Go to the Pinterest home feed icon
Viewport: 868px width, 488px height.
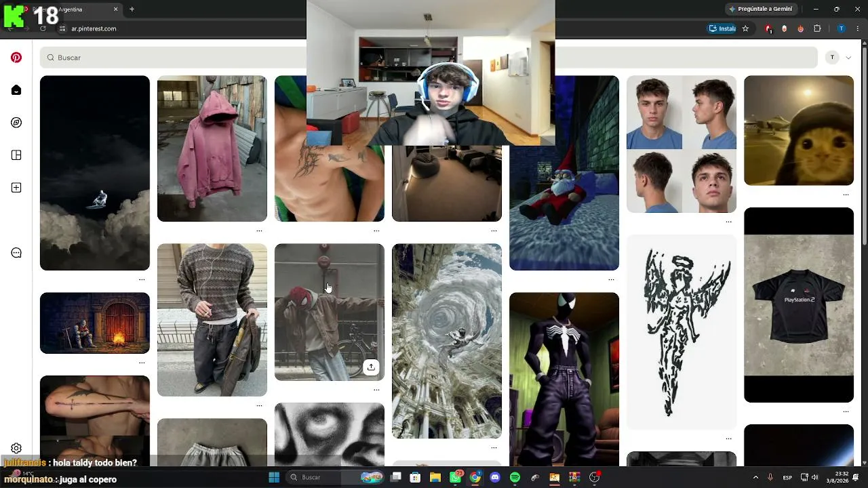pyautogui.click(x=16, y=90)
